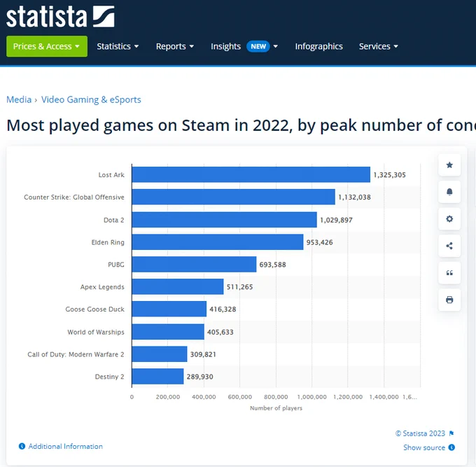This screenshot has width=476, height=467.
Task: Click the 405,633 value label
Action: pyautogui.click(x=220, y=332)
